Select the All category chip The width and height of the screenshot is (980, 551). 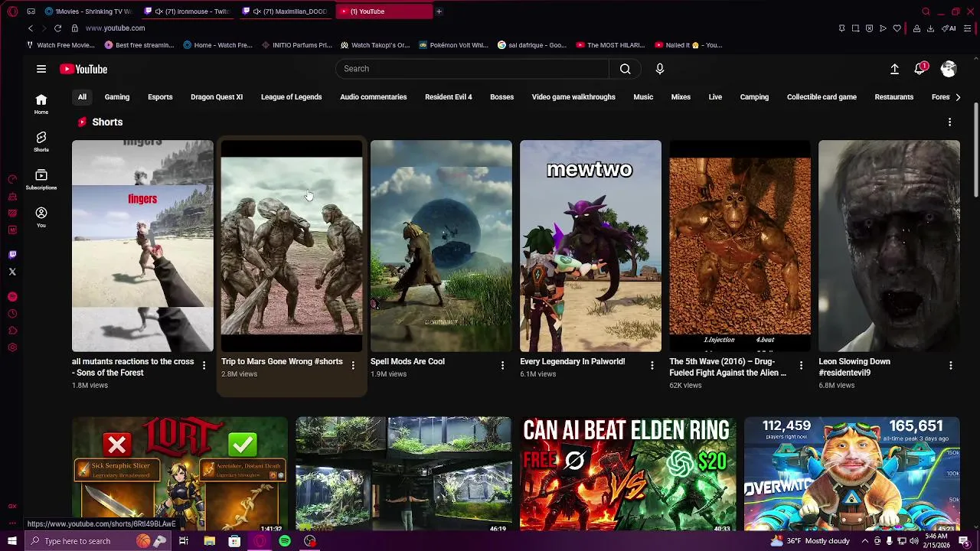[x=82, y=97]
